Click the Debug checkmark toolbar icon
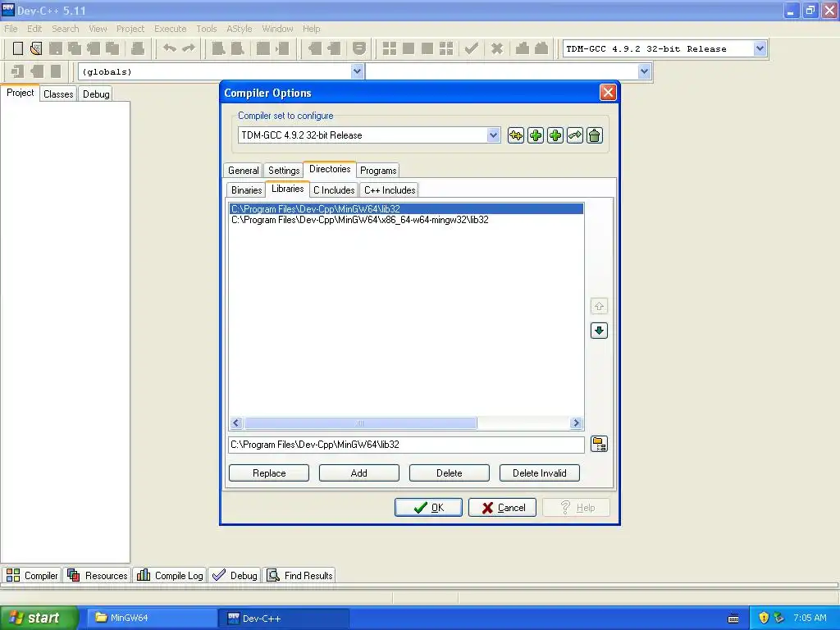840x630 pixels. (472, 48)
